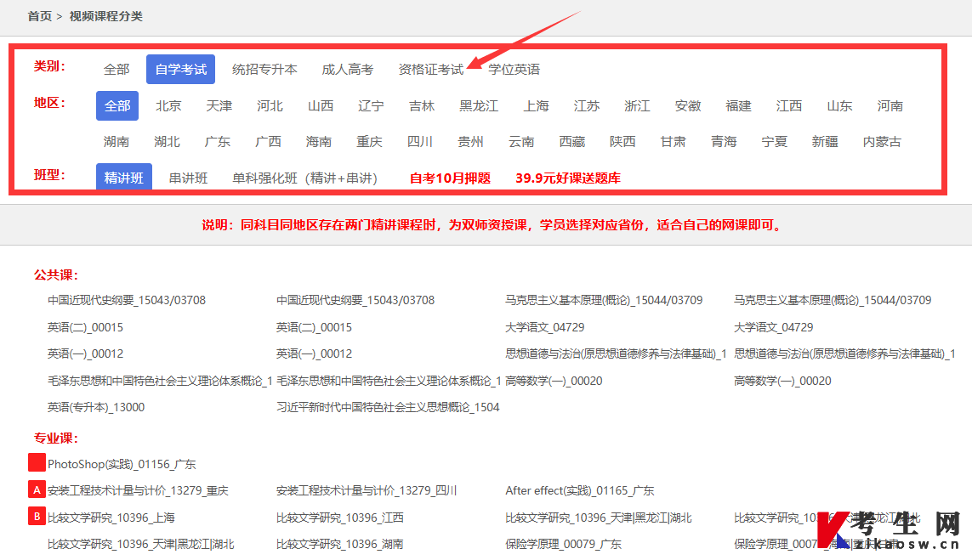Image resolution: width=972 pixels, height=560 pixels.
Task: Pick 黑龙江 in the region list
Action: tap(479, 106)
